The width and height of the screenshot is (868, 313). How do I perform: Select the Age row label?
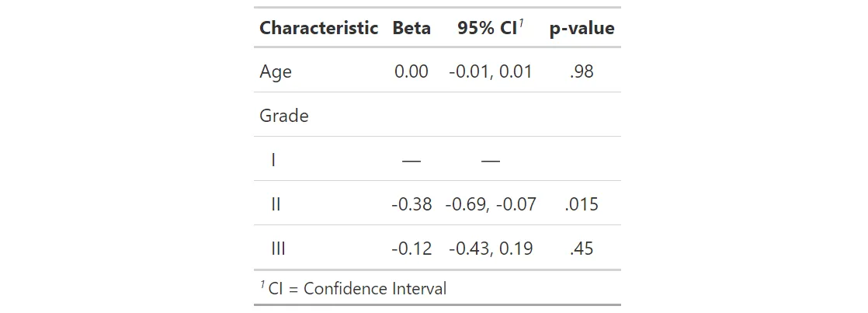pyautogui.click(x=276, y=72)
